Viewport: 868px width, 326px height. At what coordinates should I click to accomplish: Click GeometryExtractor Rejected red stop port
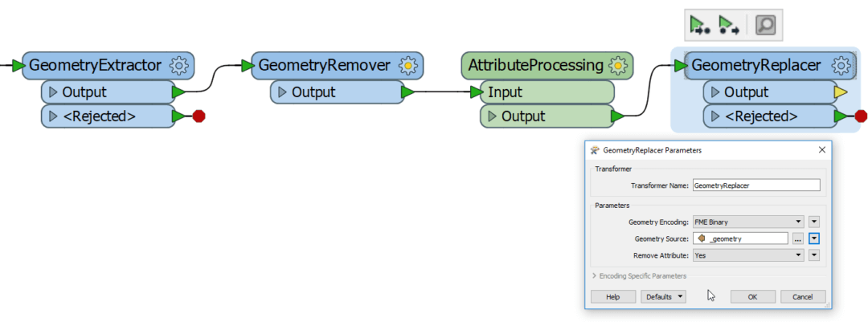click(199, 116)
